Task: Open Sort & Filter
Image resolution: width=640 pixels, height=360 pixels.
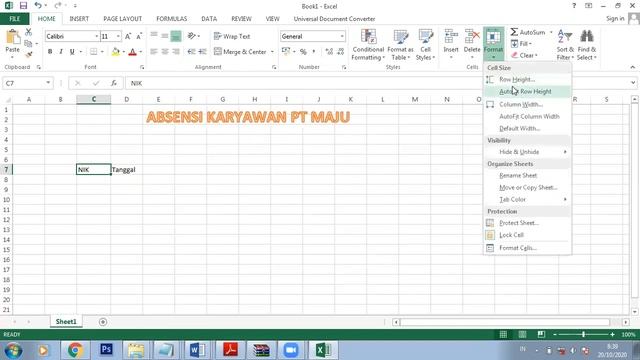Action: 565,45
